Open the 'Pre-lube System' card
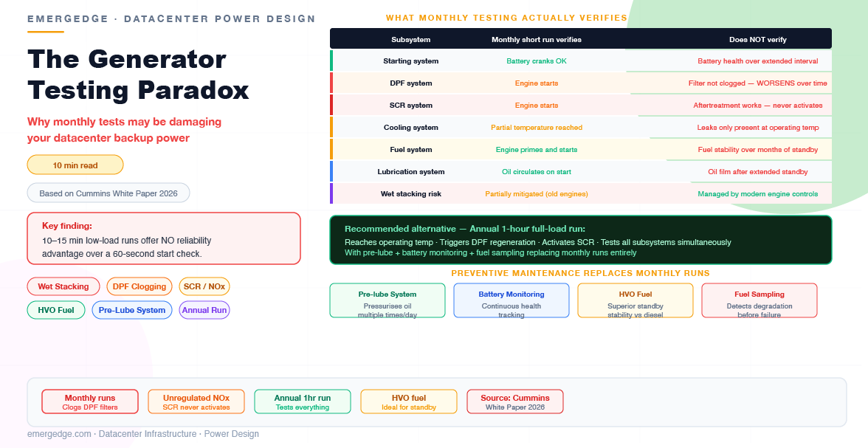The height and width of the screenshot is (448, 868). tap(387, 300)
